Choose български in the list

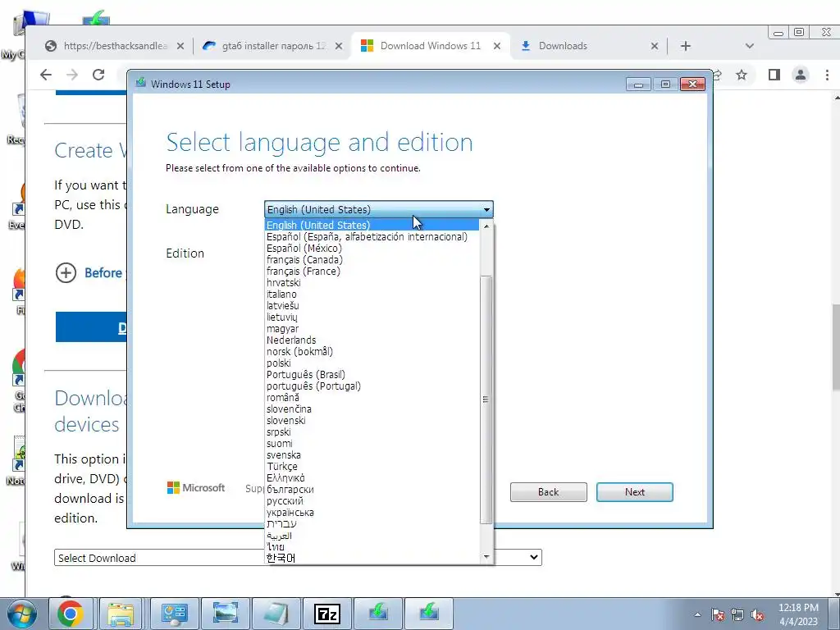tap(372, 490)
